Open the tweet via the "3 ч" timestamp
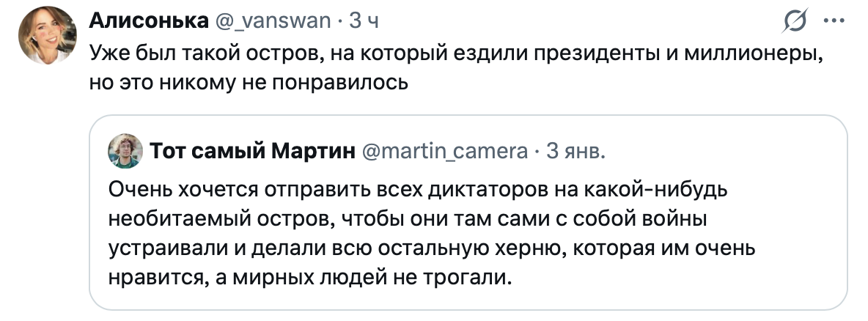 coord(364,21)
